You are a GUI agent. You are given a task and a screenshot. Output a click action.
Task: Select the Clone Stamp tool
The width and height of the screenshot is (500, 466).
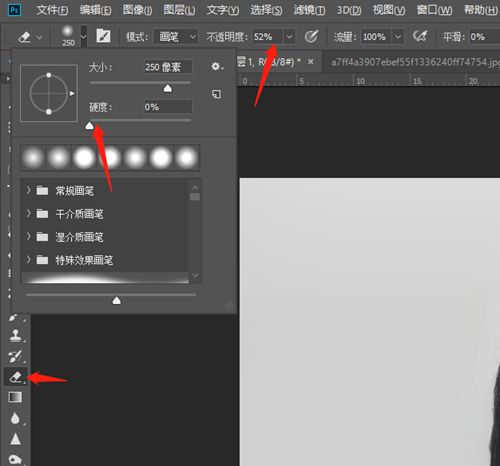pyautogui.click(x=15, y=335)
